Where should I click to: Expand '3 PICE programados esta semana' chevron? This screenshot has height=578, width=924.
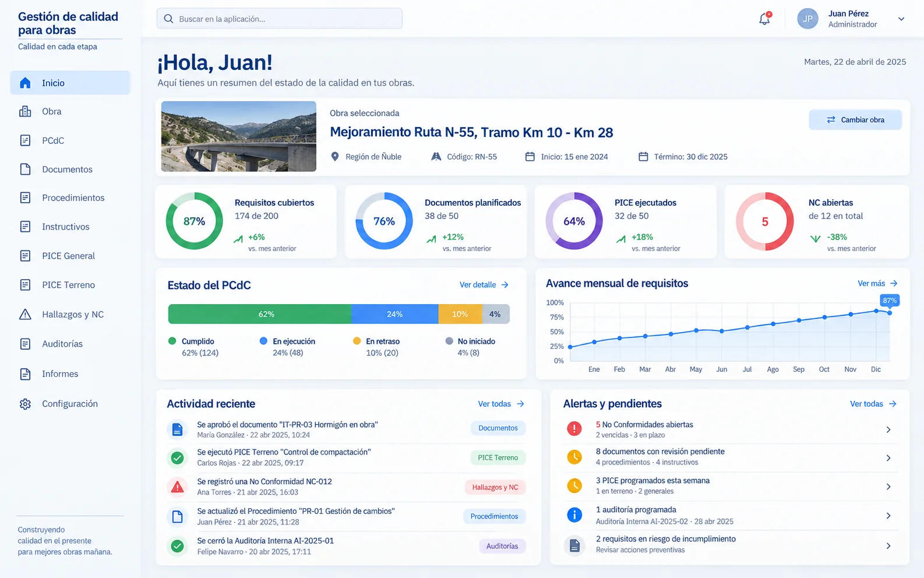pyautogui.click(x=888, y=487)
